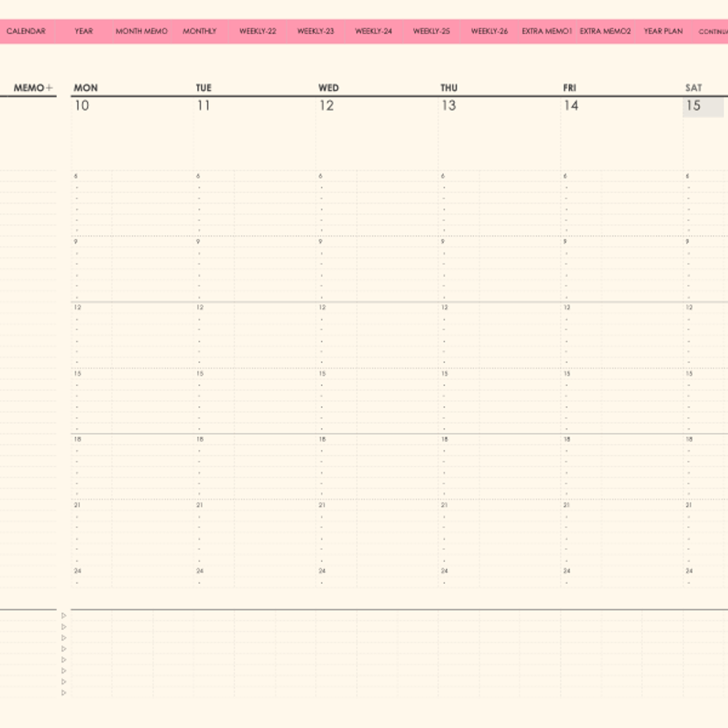
Task: Click Friday date number 14
Action: coord(571,106)
